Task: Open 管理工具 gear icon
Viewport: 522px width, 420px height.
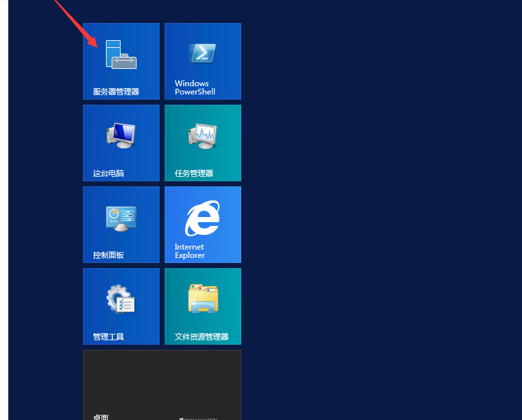Action: pos(121,299)
